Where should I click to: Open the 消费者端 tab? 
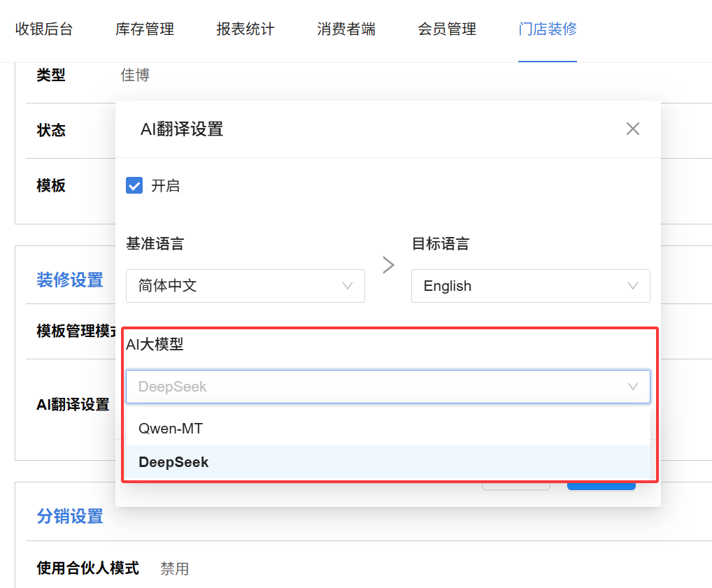346,29
